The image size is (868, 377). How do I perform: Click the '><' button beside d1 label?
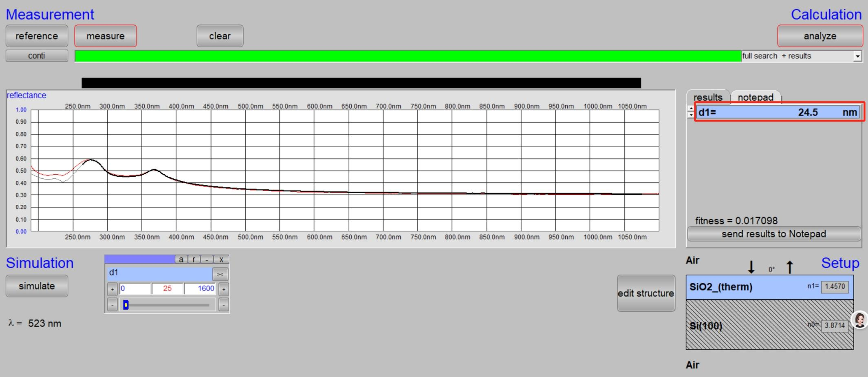click(220, 274)
